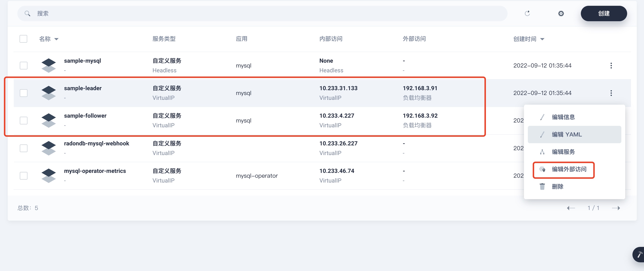Click sample-mysql creation time 2022-09-12 01:35:44
The height and width of the screenshot is (271, 644).
click(542, 66)
